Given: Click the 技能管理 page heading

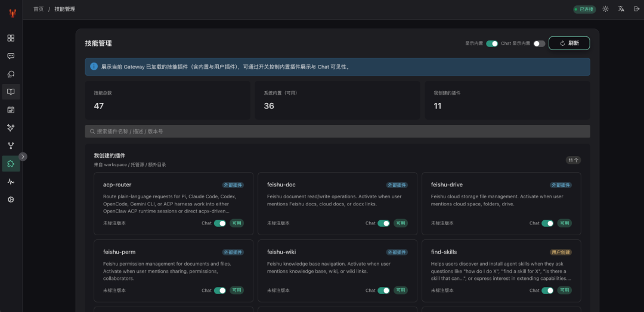Looking at the screenshot, I should [98, 43].
